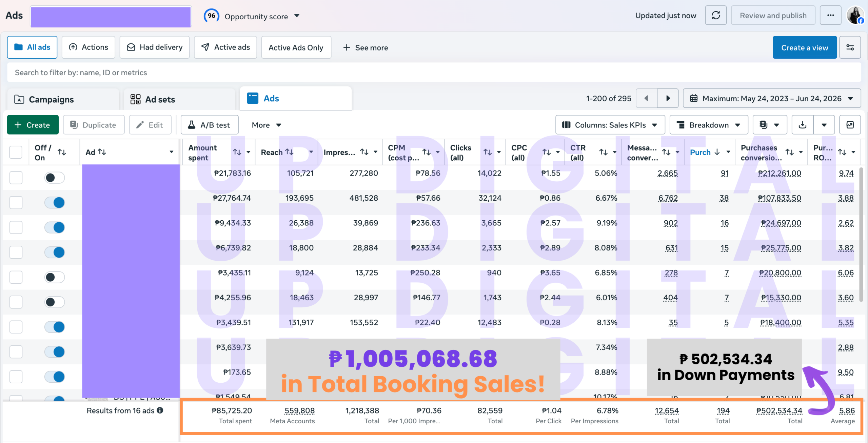Image resolution: width=868 pixels, height=443 pixels.
Task: Select the All ads view
Action: point(32,47)
